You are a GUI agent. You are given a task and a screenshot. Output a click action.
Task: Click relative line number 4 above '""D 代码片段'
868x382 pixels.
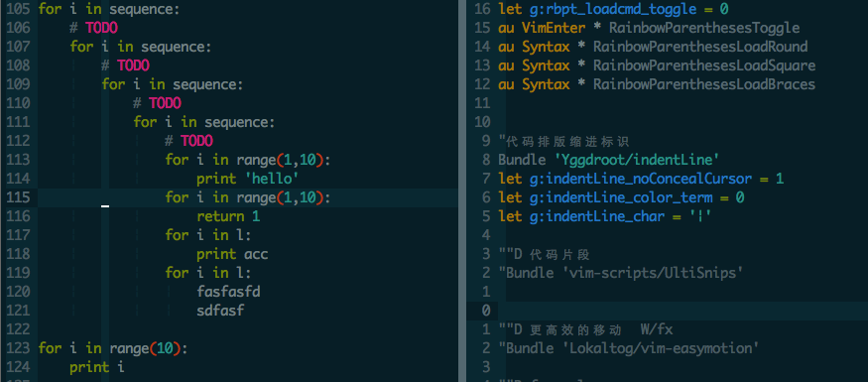[486, 235]
